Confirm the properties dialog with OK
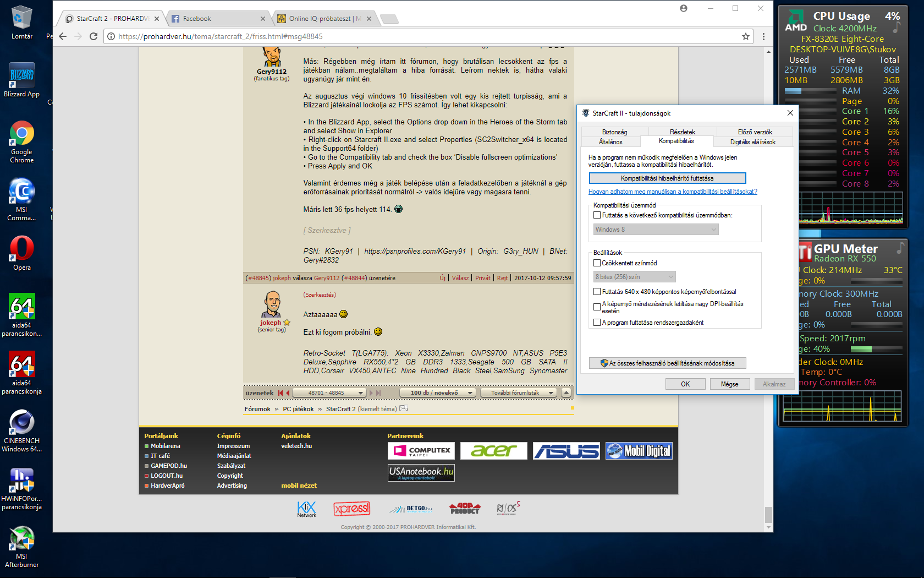 [x=685, y=384]
